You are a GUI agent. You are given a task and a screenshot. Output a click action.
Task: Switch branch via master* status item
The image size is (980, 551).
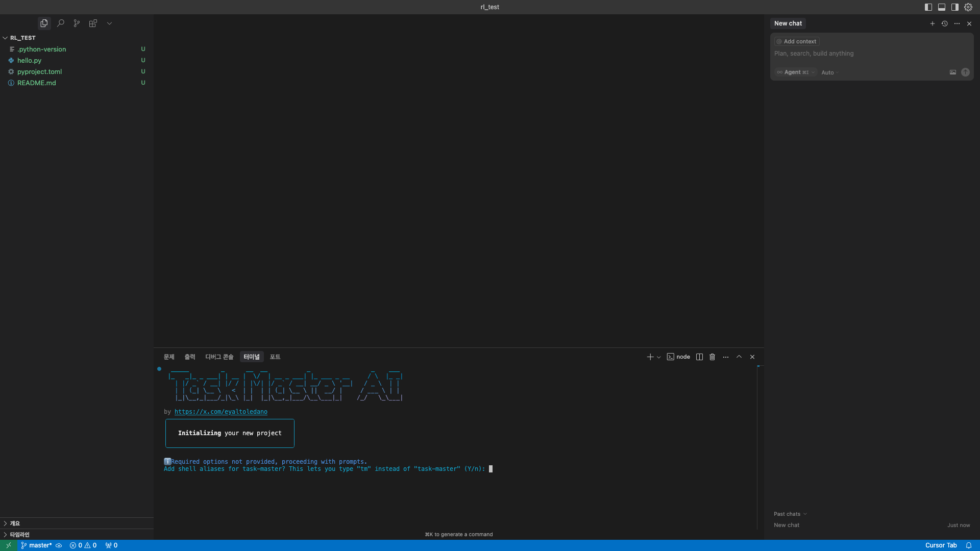click(36, 545)
